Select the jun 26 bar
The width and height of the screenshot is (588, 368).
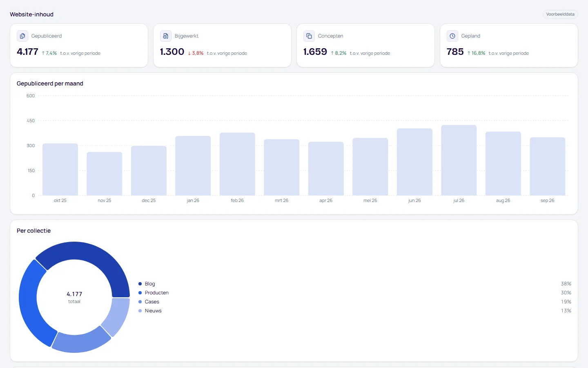click(414, 162)
